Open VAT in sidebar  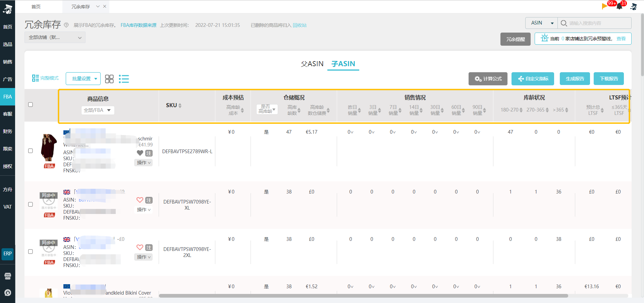pos(8,207)
